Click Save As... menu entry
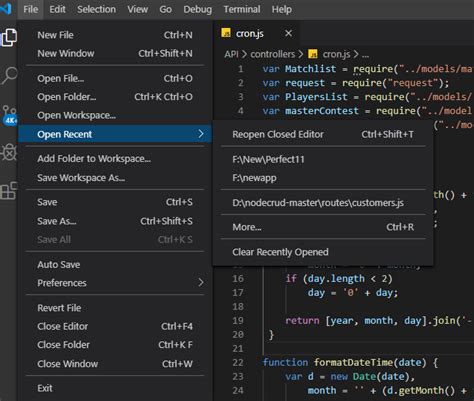This screenshot has width=474, height=401. click(x=115, y=221)
